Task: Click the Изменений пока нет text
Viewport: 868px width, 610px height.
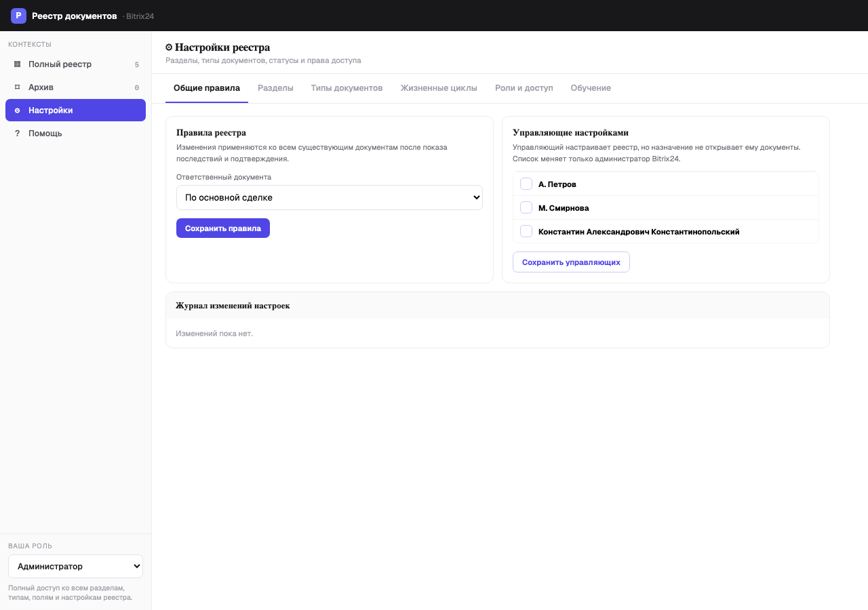Action: pyautogui.click(x=214, y=333)
